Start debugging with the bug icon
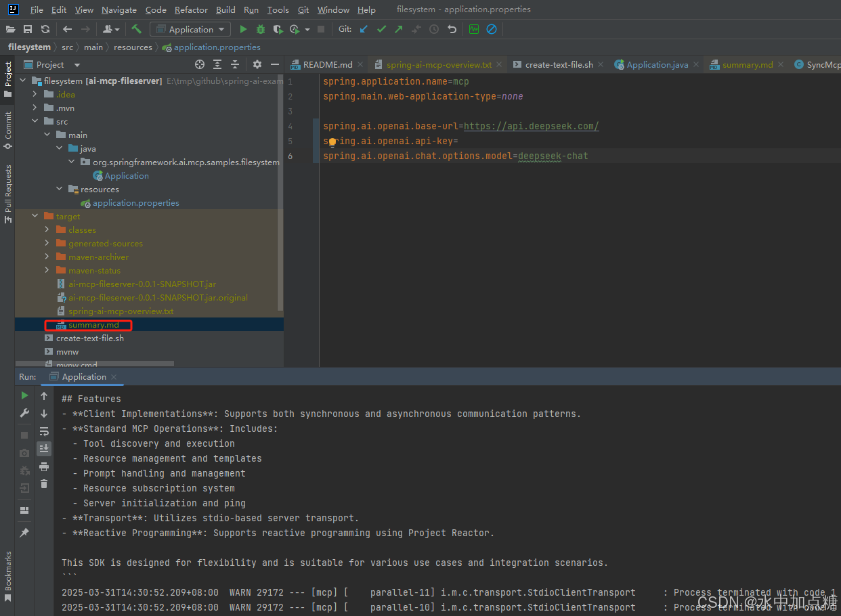The width and height of the screenshot is (841, 616). [x=261, y=29]
